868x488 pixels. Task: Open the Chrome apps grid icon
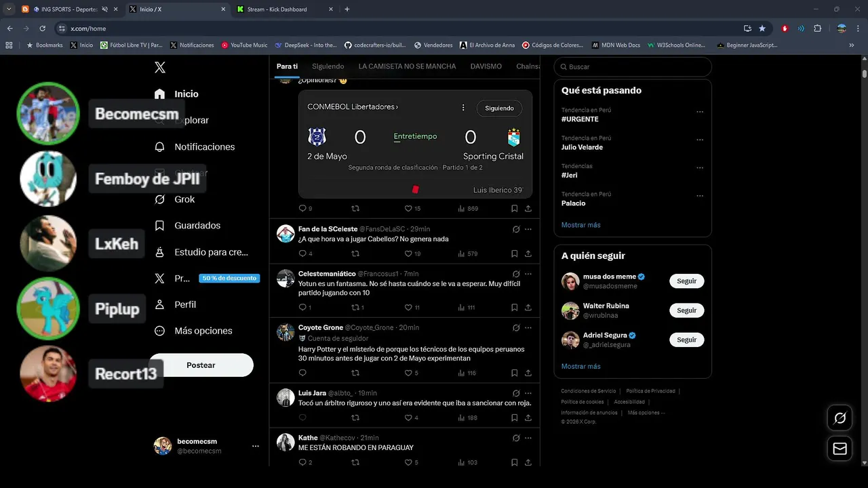point(9,45)
